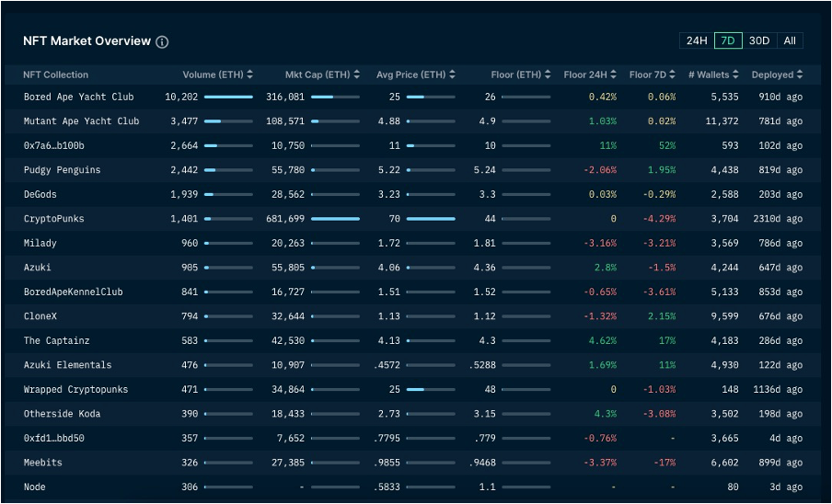Viewport: 832px width, 504px height.
Task: Switch timeframe to 30D
Action: pos(758,40)
